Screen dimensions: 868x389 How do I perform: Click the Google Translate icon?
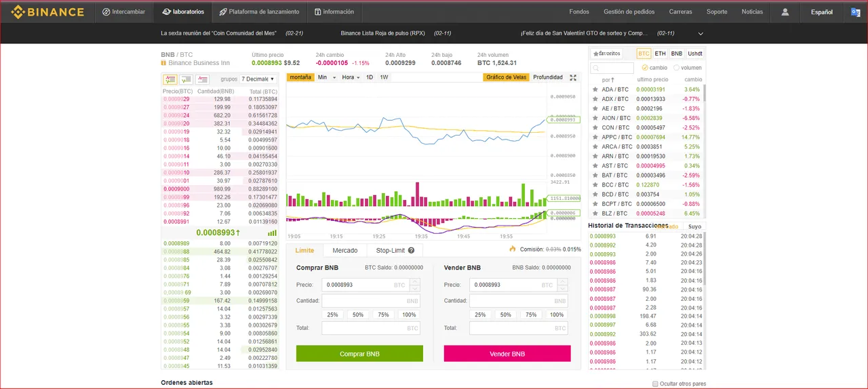click(x=856, y=12)
